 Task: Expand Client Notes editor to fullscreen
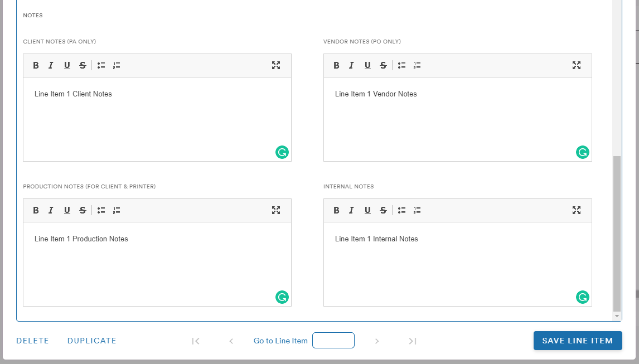tap(276, 65)
